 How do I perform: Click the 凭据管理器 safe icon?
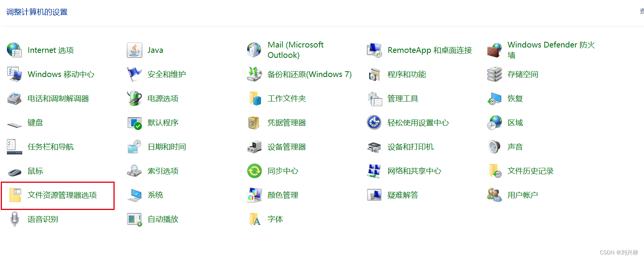coord(255,123)
